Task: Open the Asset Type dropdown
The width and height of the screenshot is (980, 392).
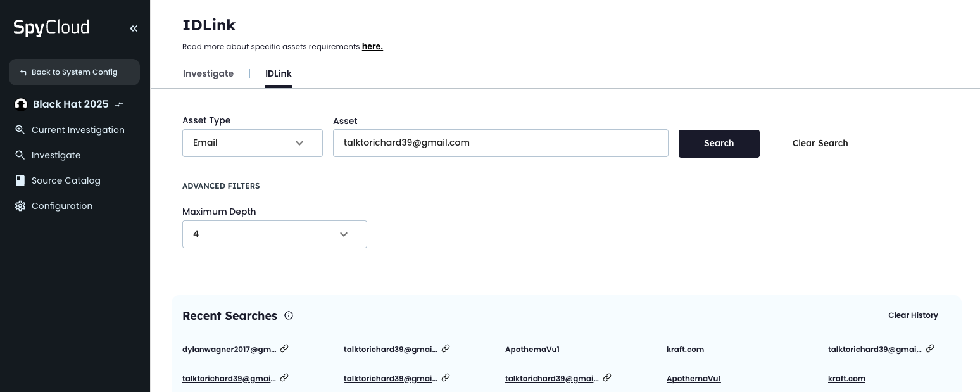Action: point(253,143)
